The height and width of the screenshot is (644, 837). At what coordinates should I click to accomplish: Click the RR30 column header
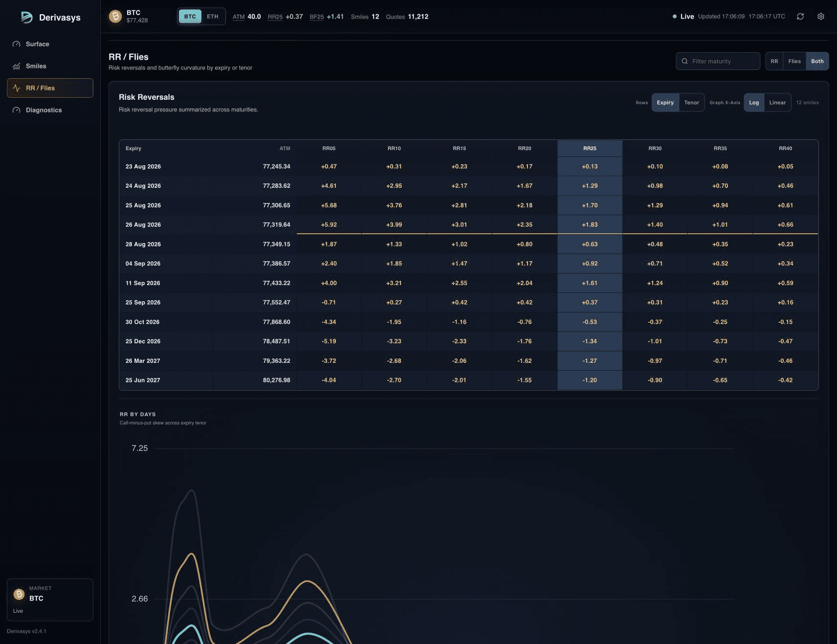655,148
